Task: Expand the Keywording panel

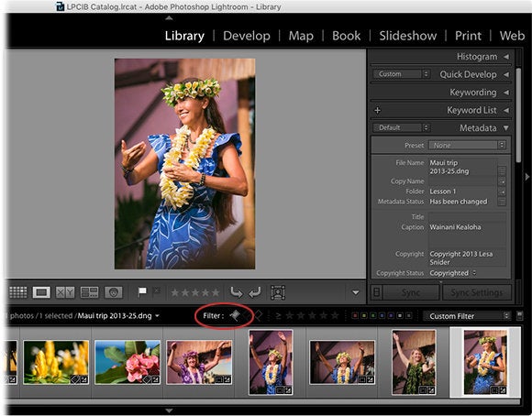Action: [506, 93]
